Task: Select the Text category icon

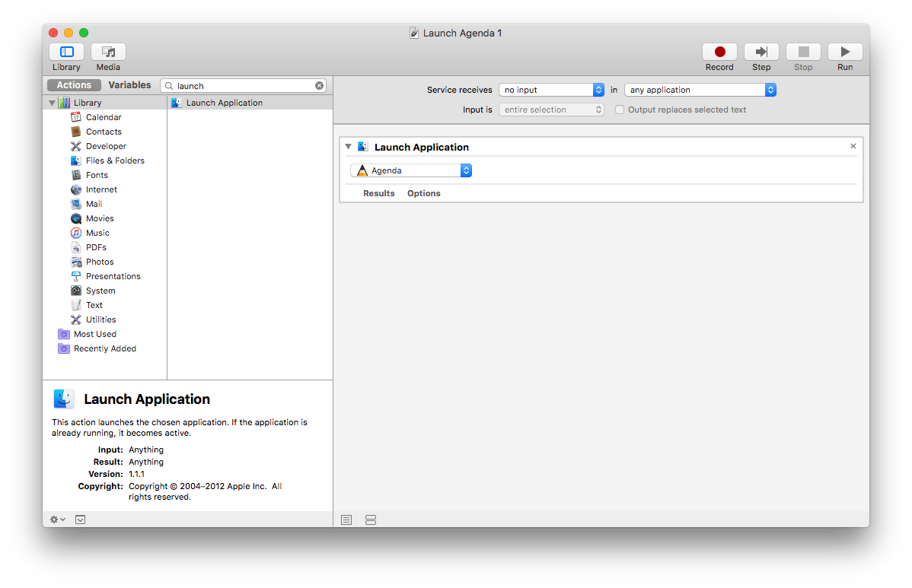Action: [75, 305]
